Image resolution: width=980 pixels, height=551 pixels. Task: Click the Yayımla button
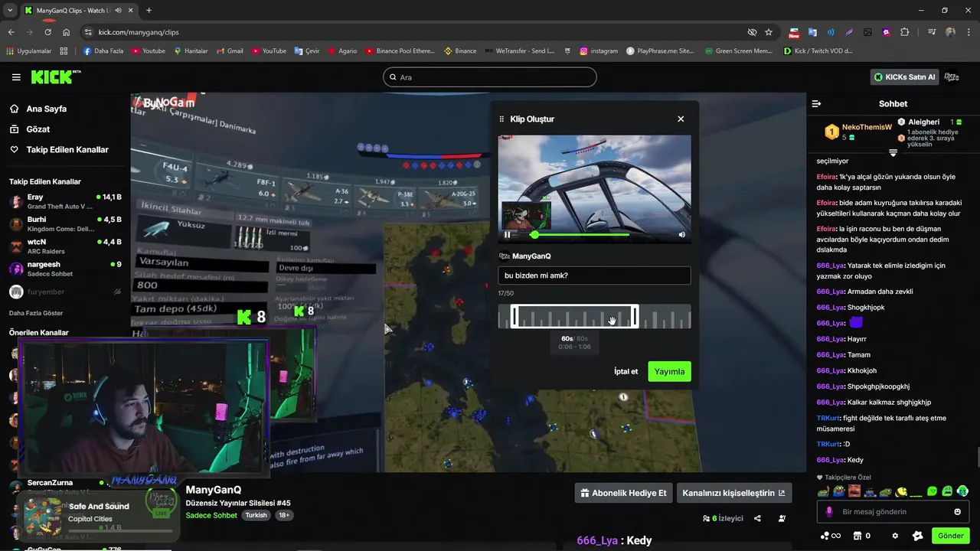[669, 371]
